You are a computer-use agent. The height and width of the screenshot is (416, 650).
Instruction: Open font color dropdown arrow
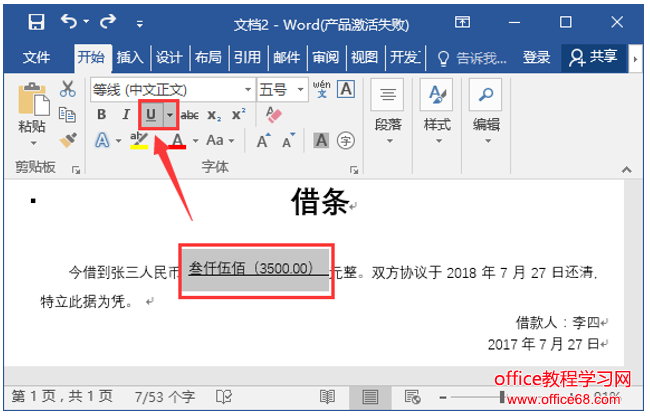pos(195,141)
